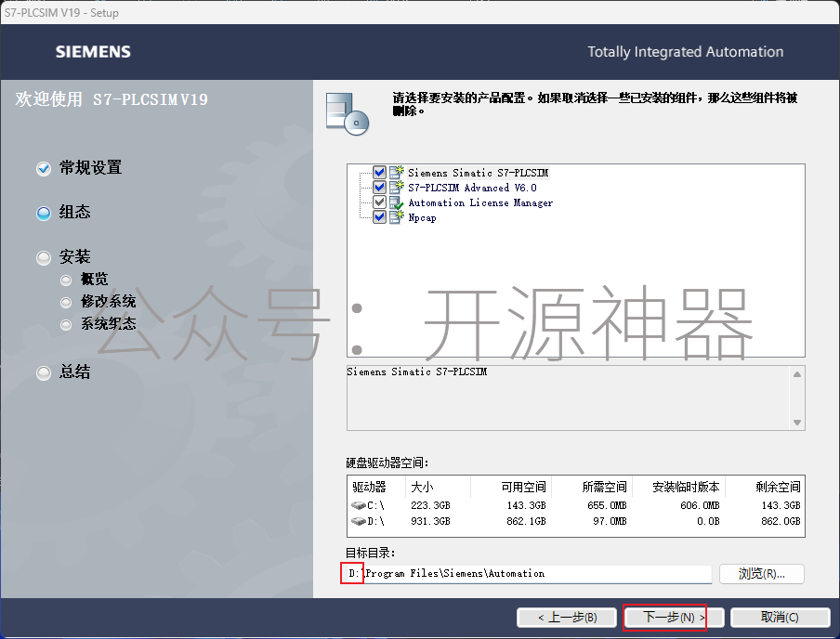This screenshot has width=840, height=639.
Task: Click the checkmark bullet next to 常规设置
Action: click(x=44, y=169)
